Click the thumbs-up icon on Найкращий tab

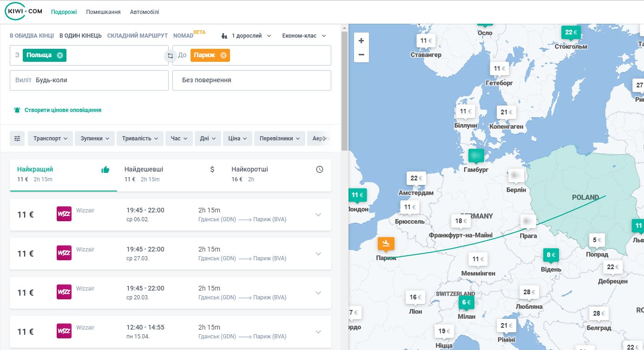[x=105, y=170]
